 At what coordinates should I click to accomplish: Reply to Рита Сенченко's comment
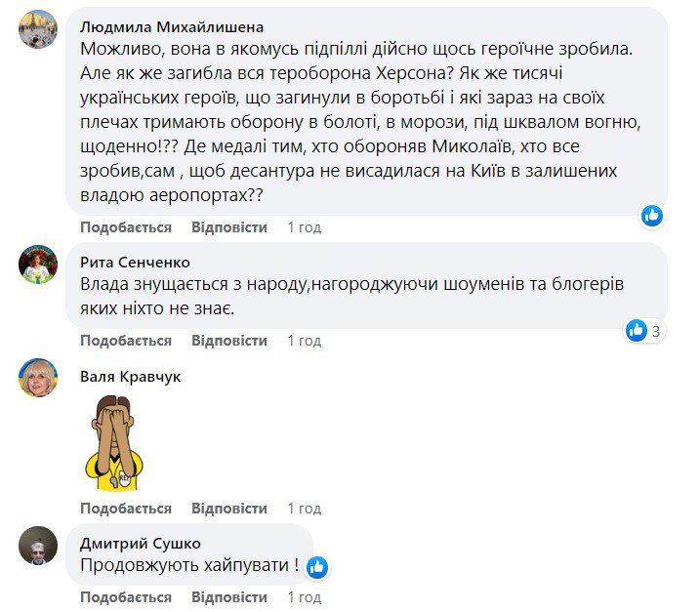point(229,341)
